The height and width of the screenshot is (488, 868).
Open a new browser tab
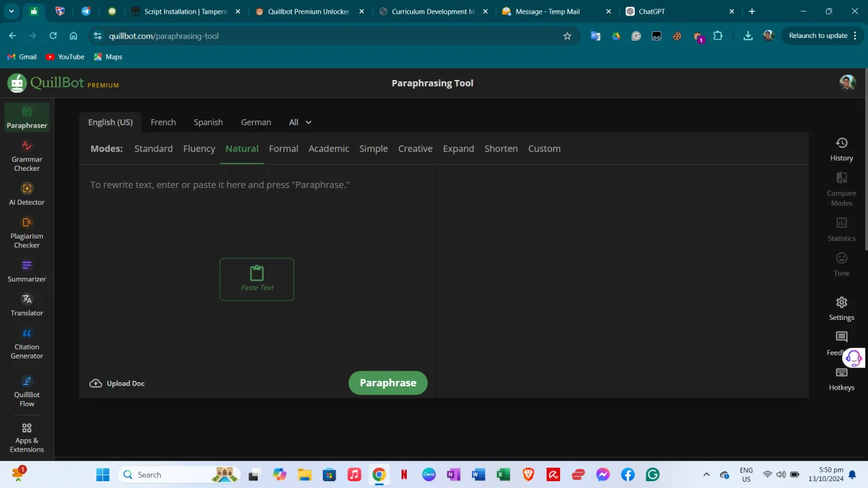click(x=752, y=12)
